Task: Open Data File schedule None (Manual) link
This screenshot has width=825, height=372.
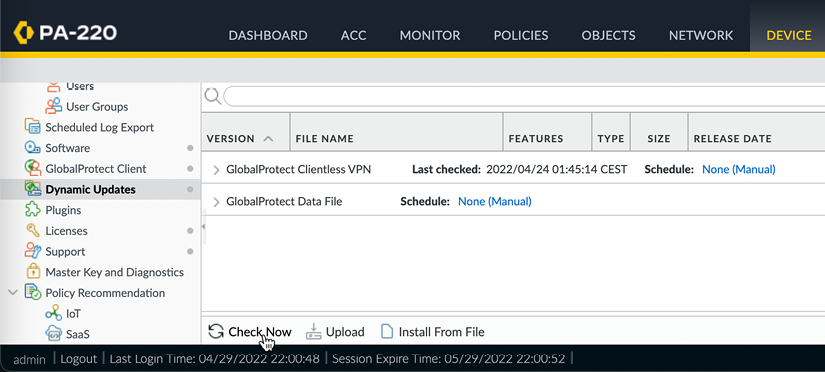Action: [495, 202]
